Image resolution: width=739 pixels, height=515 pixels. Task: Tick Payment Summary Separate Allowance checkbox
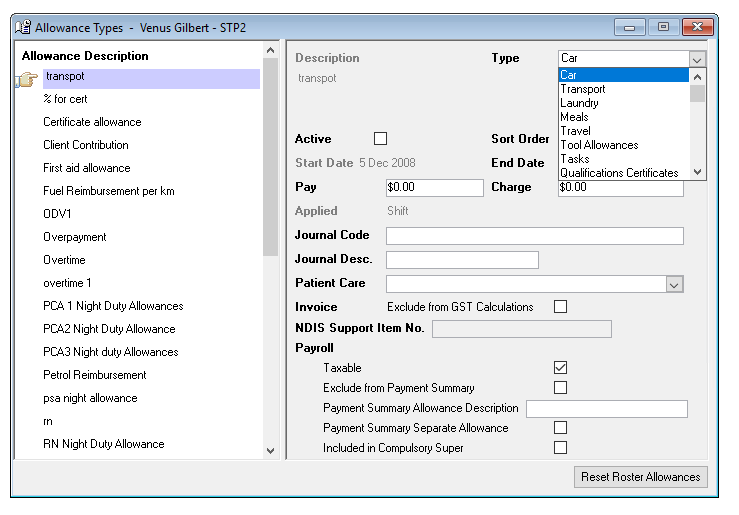[x=560, y=428]
